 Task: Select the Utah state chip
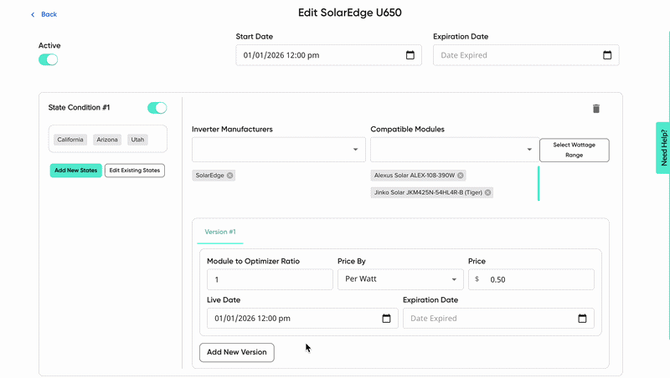(138, 140)
